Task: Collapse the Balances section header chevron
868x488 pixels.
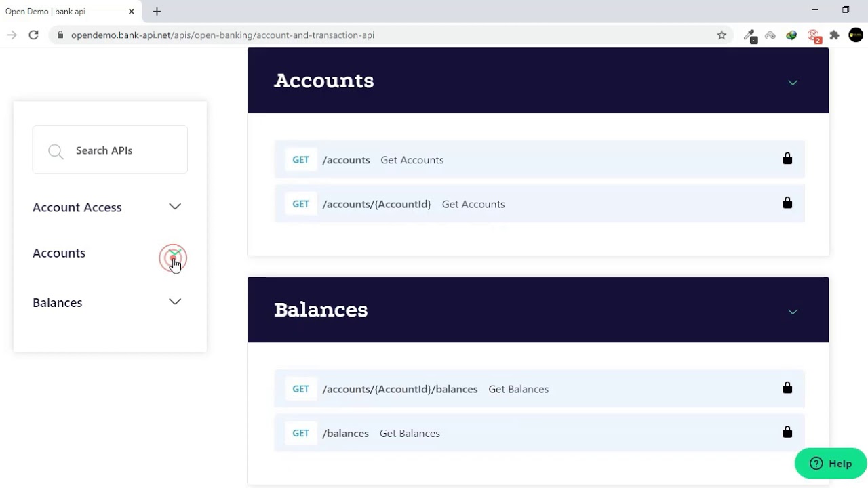Action: (793, 312)
